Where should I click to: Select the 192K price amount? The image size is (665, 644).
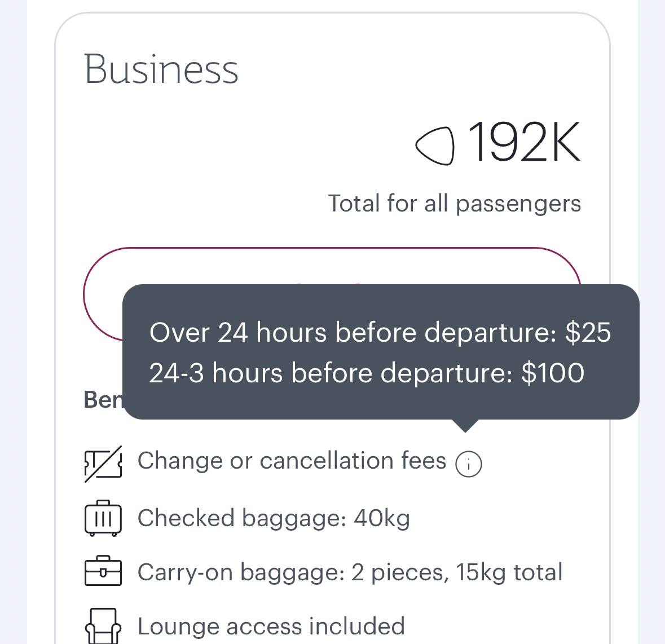click(x=523, y=143)
